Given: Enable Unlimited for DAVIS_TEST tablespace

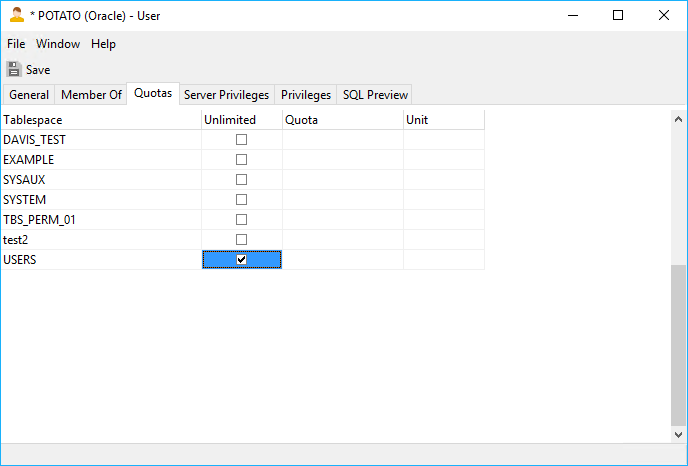Looking at the screenshot, I should pos(241,140).
